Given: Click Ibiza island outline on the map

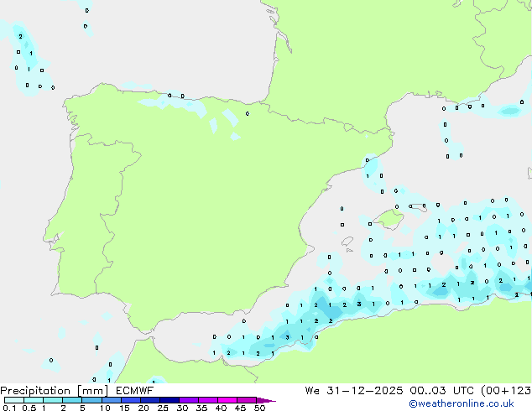Looking at the screenshot, I should [x=347, y=242].
